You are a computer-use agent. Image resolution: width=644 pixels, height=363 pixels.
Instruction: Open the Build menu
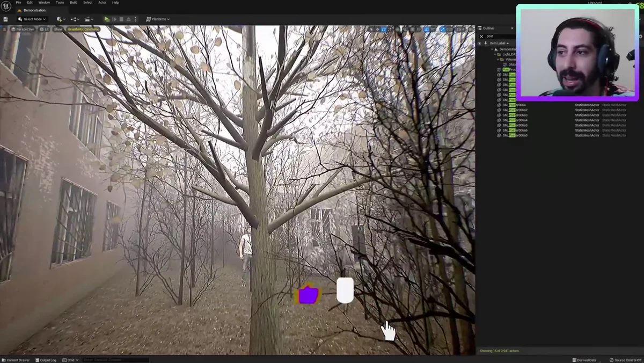tap(74, 3)
